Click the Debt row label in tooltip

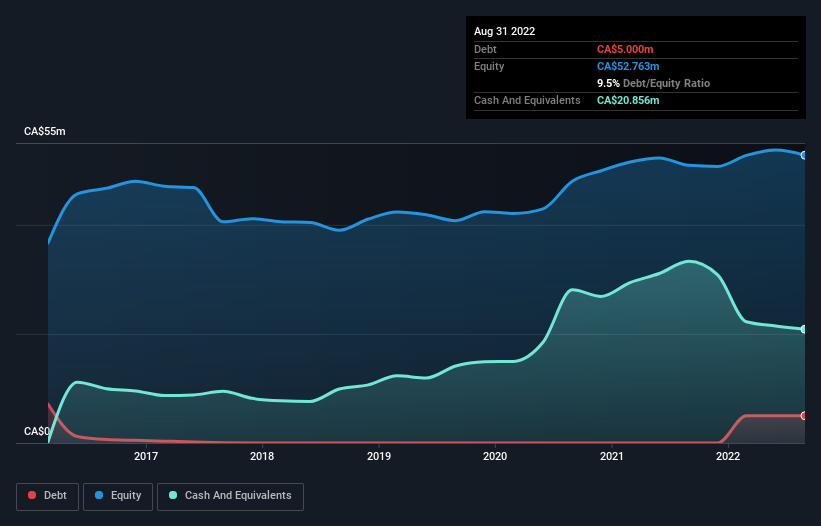[485, 49]
